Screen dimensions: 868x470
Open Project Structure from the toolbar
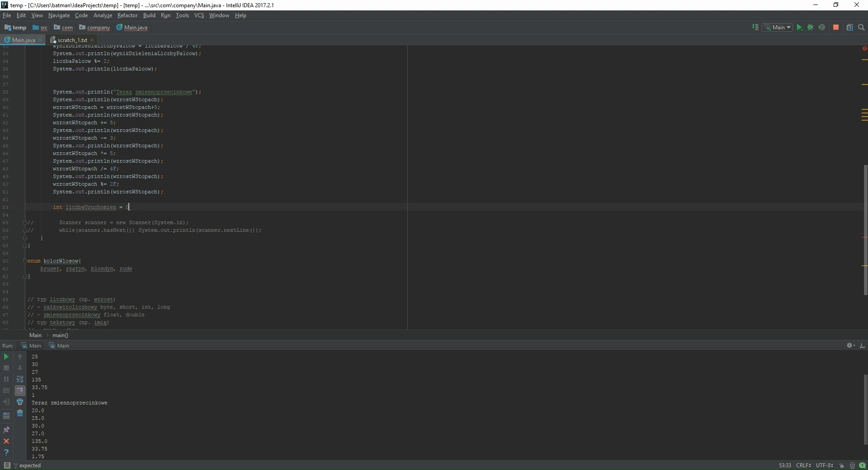click(x=849, y=28)
